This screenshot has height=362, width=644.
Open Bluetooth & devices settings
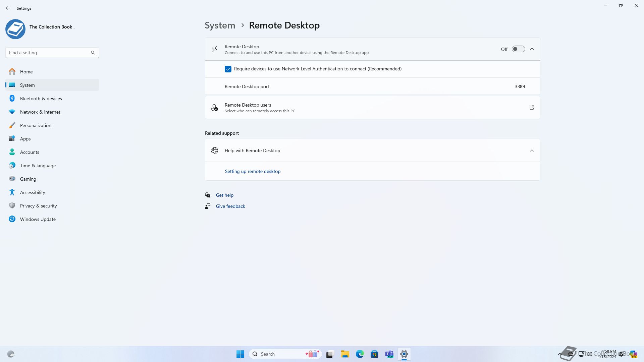52,99
